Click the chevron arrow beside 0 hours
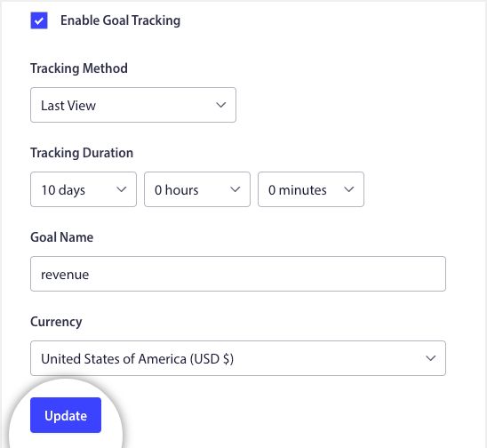487x448 pixels. (236, 189)
